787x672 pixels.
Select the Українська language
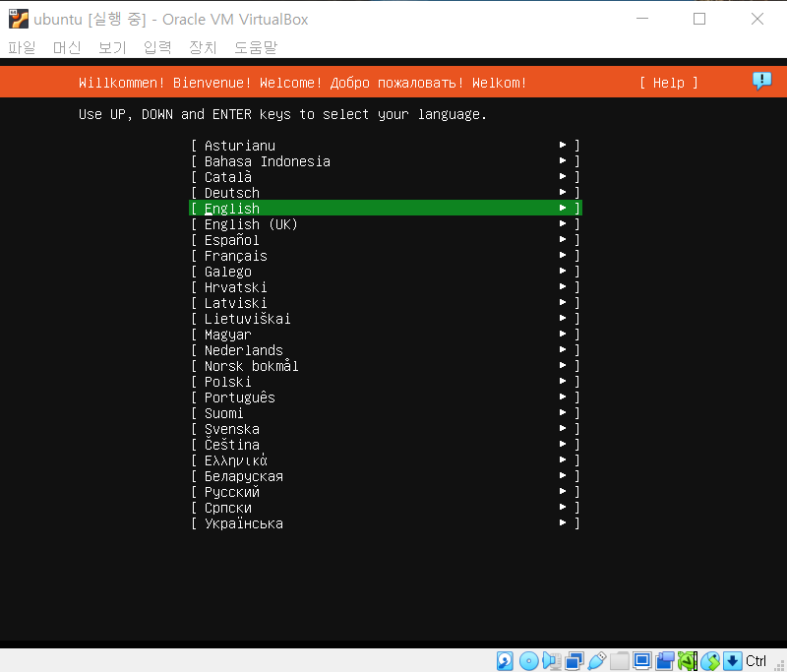(386, 523)
